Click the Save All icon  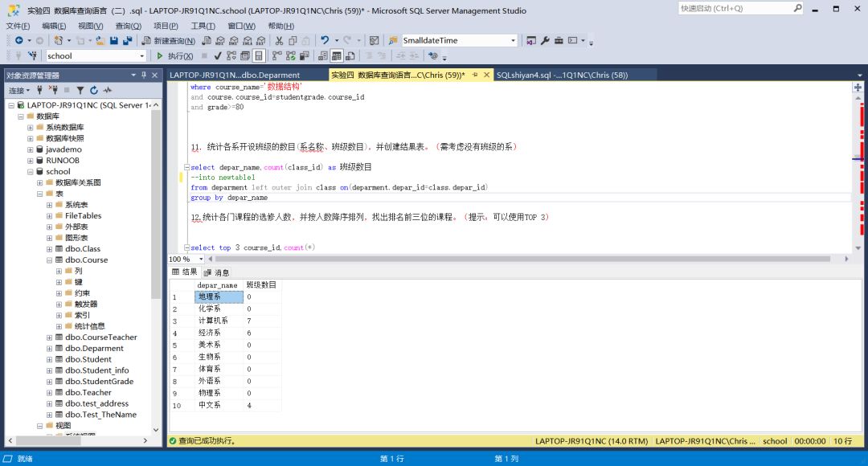pos(127,40)
